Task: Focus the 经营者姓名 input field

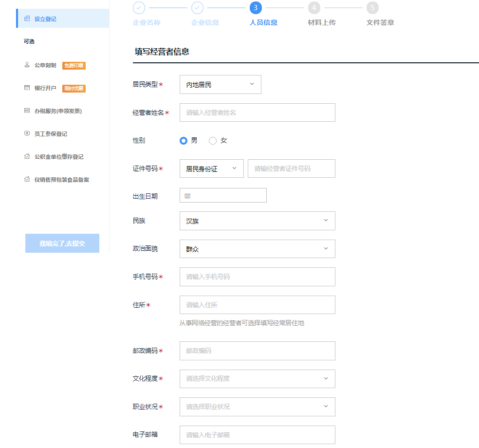Action: click(x=257, y=112)
